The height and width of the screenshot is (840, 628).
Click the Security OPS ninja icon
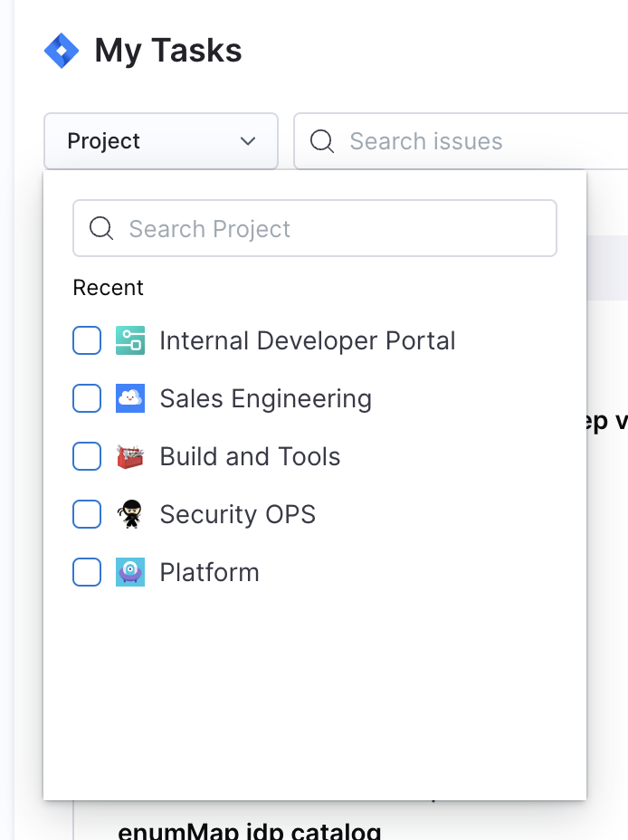click(130, 514)
